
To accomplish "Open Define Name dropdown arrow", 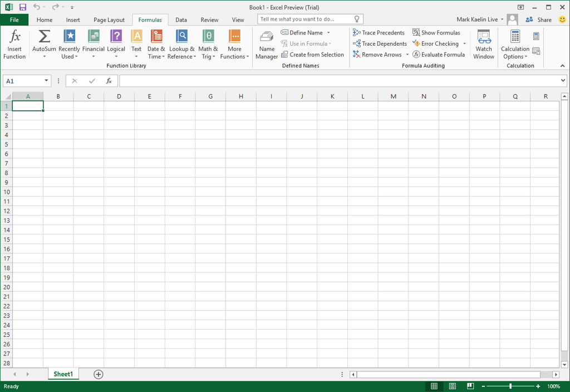I will (328, 33).
